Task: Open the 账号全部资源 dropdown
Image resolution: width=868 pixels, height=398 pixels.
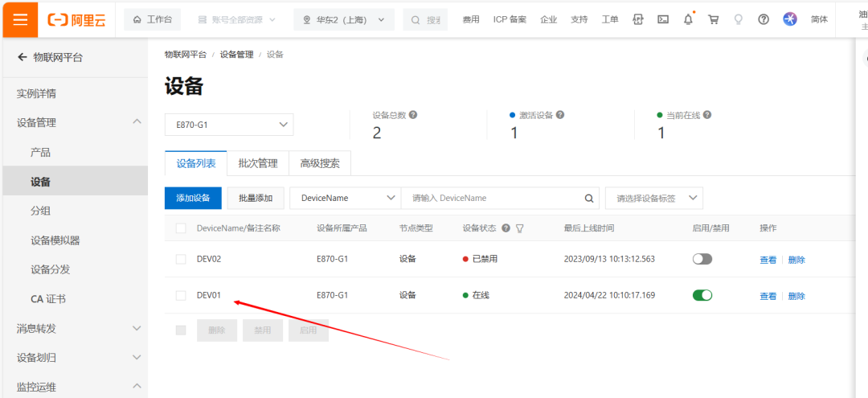Action: click(x=236, y=19)
